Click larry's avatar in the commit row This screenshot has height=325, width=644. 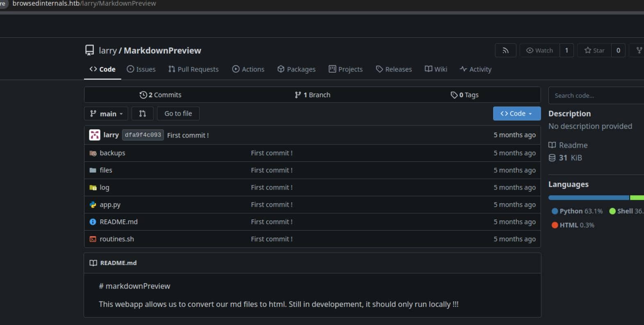(95, 135)
